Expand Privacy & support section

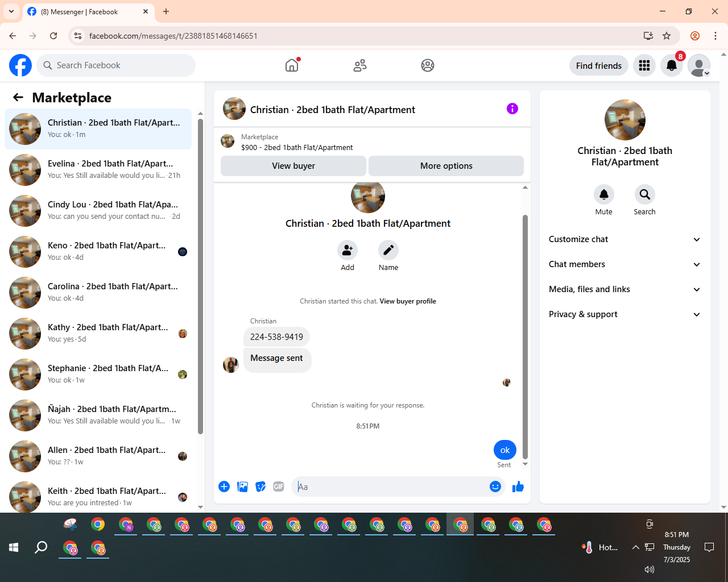pyautogui.click(x=625, y=314)
